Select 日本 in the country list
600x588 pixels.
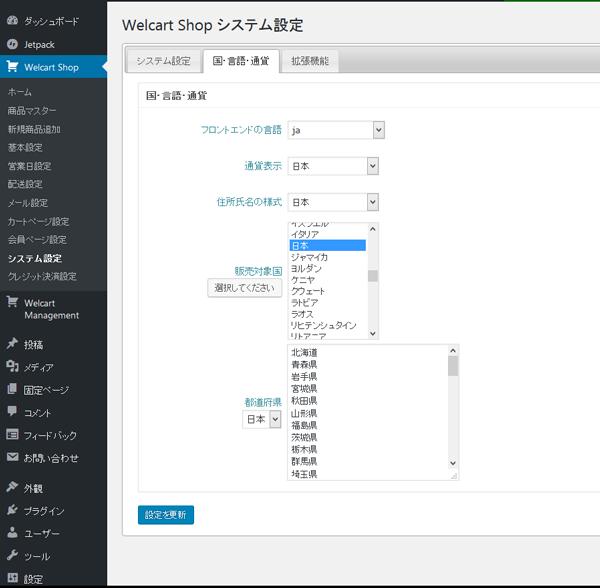tap(328, 246)
